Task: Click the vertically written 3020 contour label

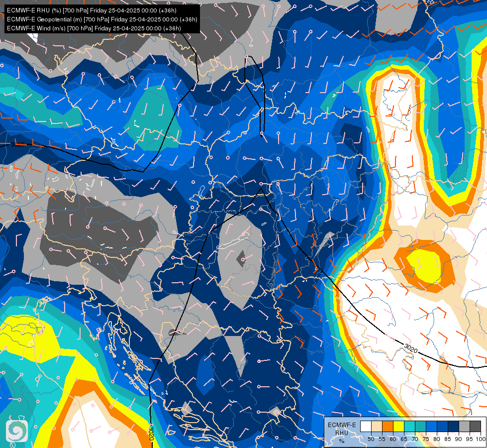Action: pos(151,433)
